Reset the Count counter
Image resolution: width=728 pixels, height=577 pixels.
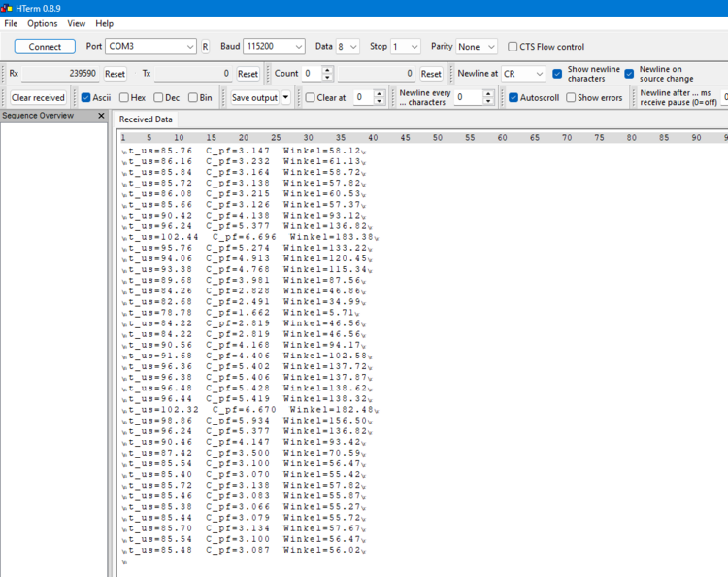(431, 74)
